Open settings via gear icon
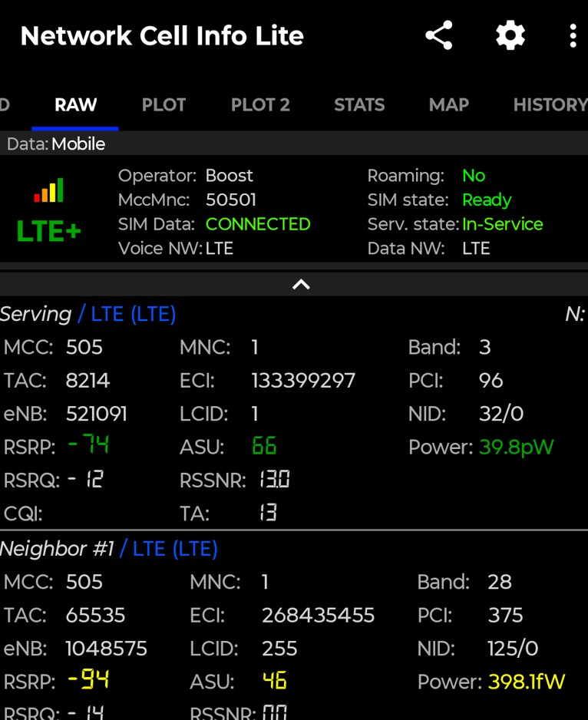Screen dimensions: 588x720 pyautogui.click(x=510, y=36)
